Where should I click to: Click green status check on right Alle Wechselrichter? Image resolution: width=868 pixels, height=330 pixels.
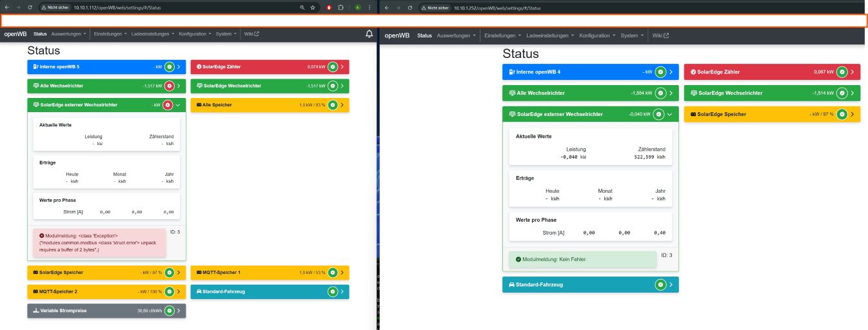pyautogui.click(x=660, y=93)
